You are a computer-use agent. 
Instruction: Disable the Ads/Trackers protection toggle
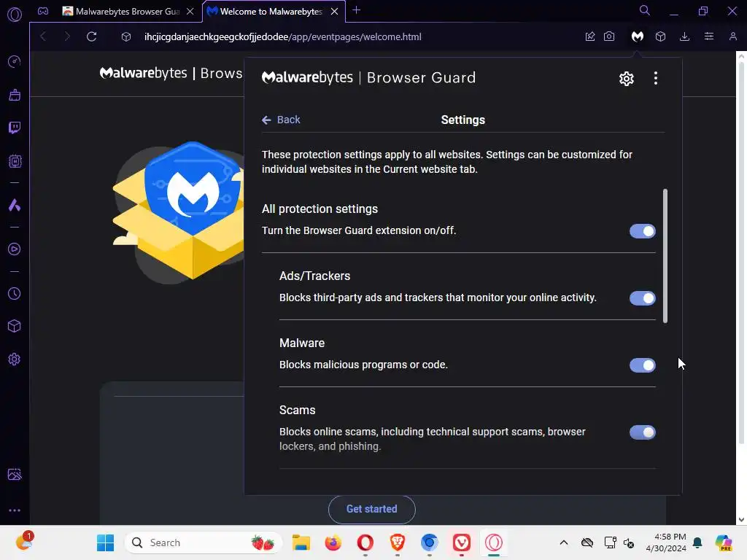click(642, 298)
